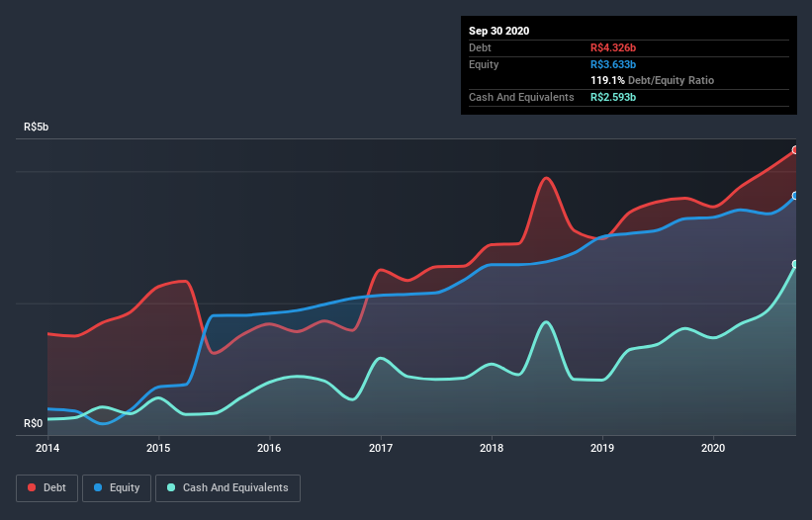Click Cash And Equivalents label in tooltip
812x520 pixels.
521,97
